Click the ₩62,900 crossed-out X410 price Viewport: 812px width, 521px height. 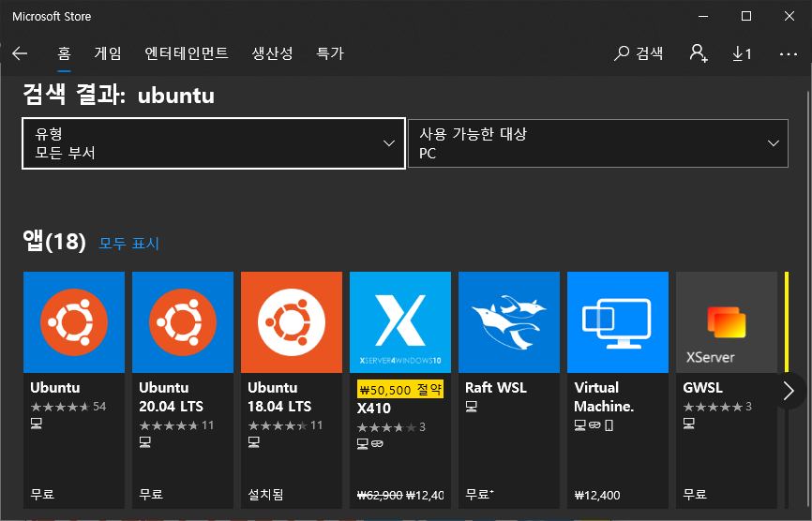(x=380, y=495)
